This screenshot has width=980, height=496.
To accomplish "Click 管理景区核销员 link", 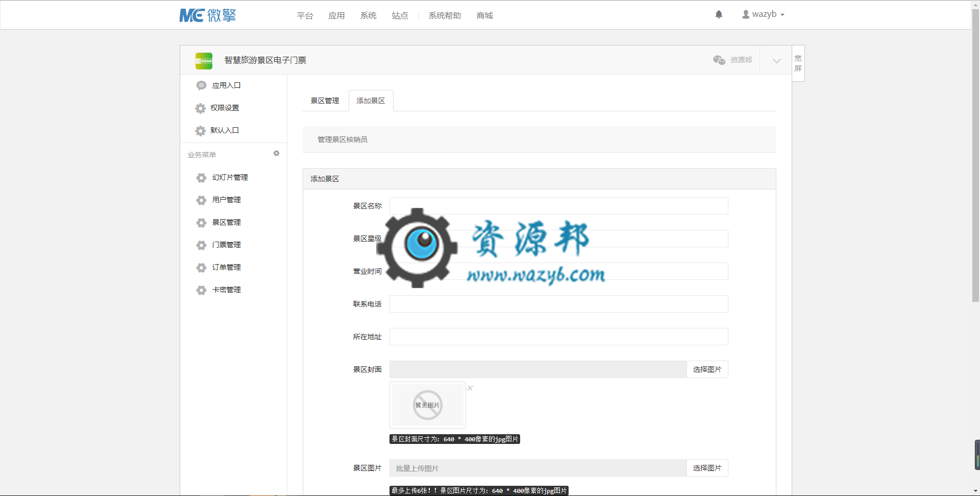I will tap(342, 139).
